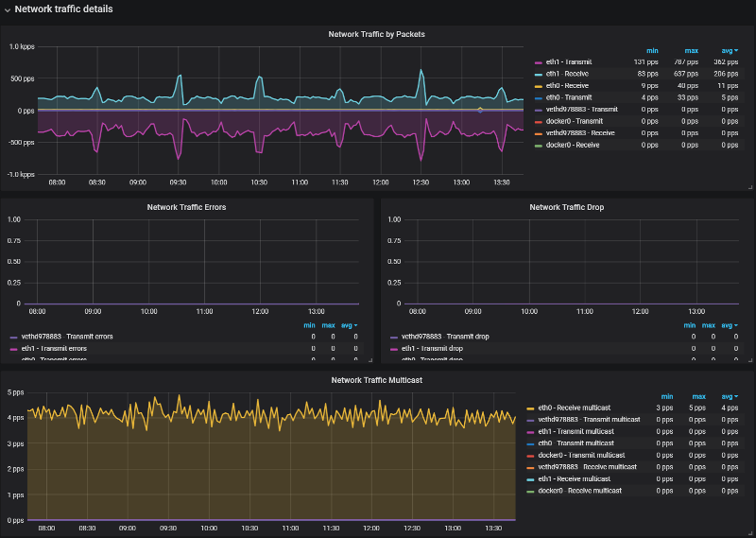Viewport: 756px width, 538px height.
Task: Click the eth0 Receive yellow packets color icon
Action: (539, 86)
